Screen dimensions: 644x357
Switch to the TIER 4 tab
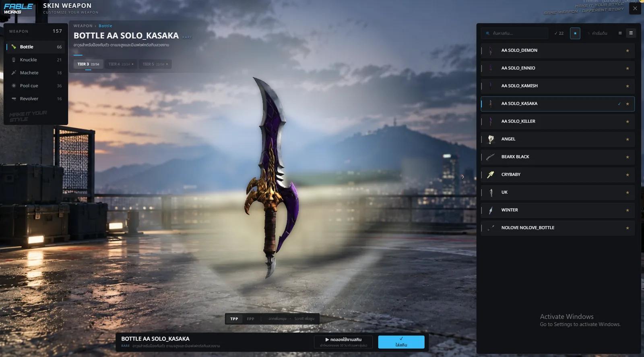click(121, 64)
